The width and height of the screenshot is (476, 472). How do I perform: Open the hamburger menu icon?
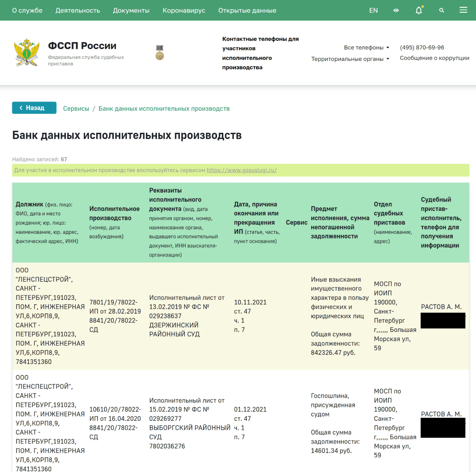(463, 10)
